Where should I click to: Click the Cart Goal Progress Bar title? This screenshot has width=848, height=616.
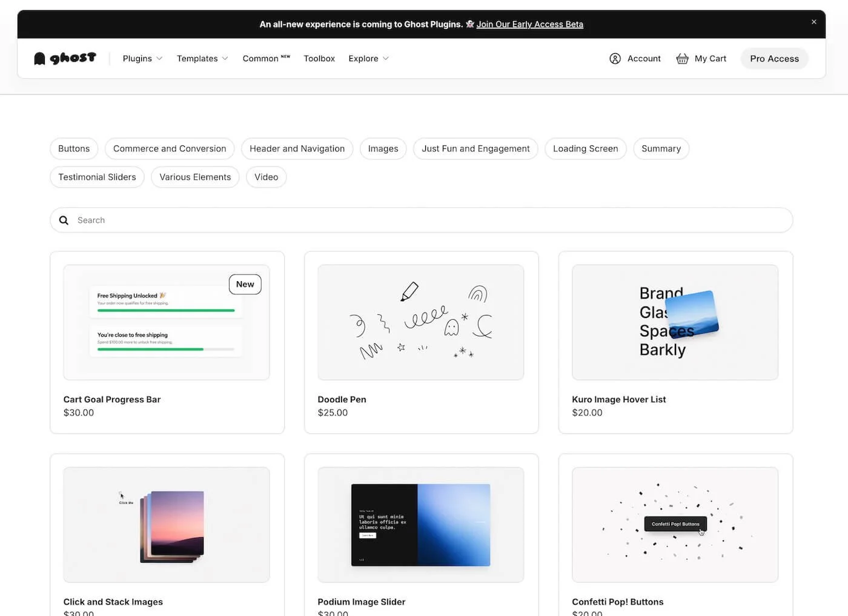[112, 399]
